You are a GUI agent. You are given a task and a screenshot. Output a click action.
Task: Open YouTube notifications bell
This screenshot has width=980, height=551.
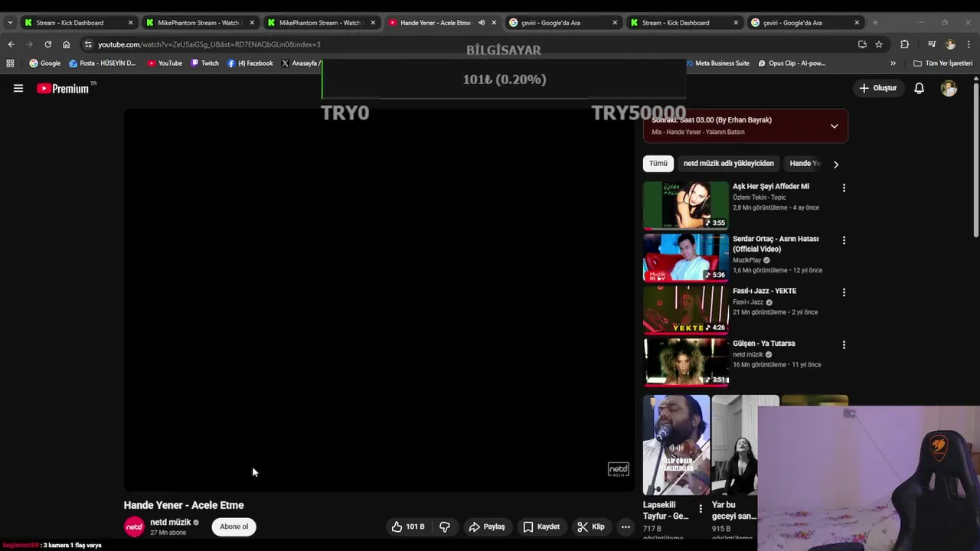(919, 88)
